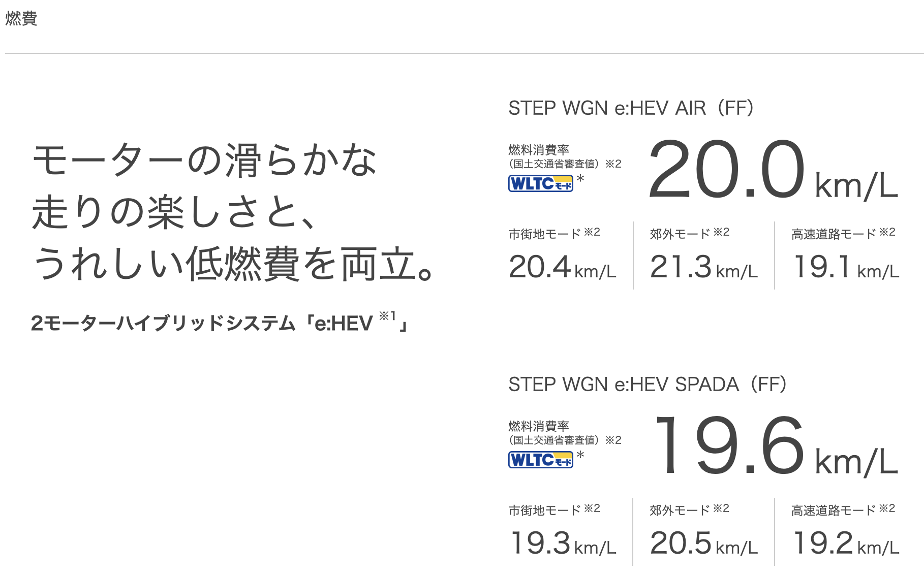Screen dimensions: 924x574
Task: Click the WLTC mode badge under AIR
Action: [x=540, y=183]
